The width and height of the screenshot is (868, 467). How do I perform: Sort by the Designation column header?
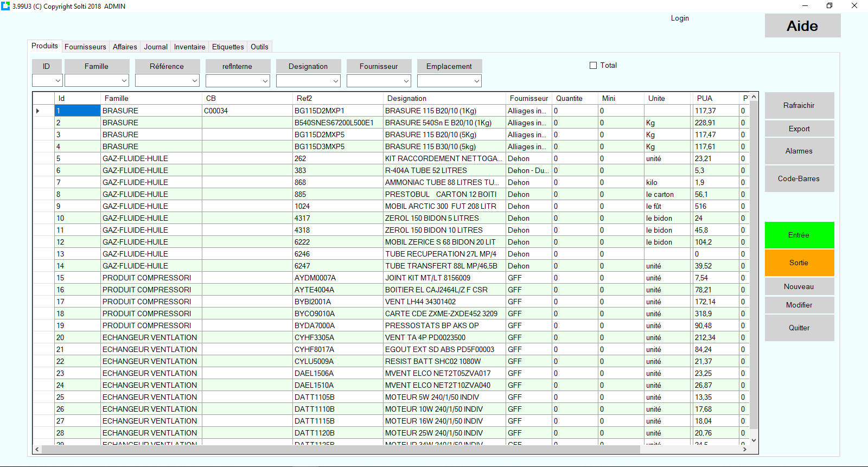(445, 98)
